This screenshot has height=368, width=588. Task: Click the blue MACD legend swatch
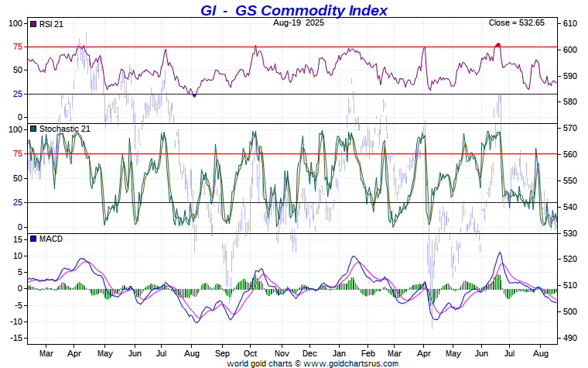(33, 239)
